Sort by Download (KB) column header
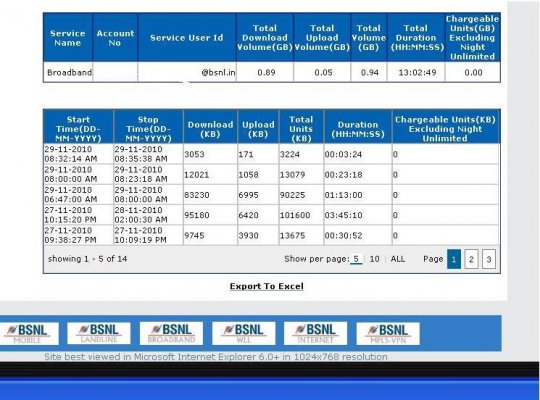 [210, 129]
